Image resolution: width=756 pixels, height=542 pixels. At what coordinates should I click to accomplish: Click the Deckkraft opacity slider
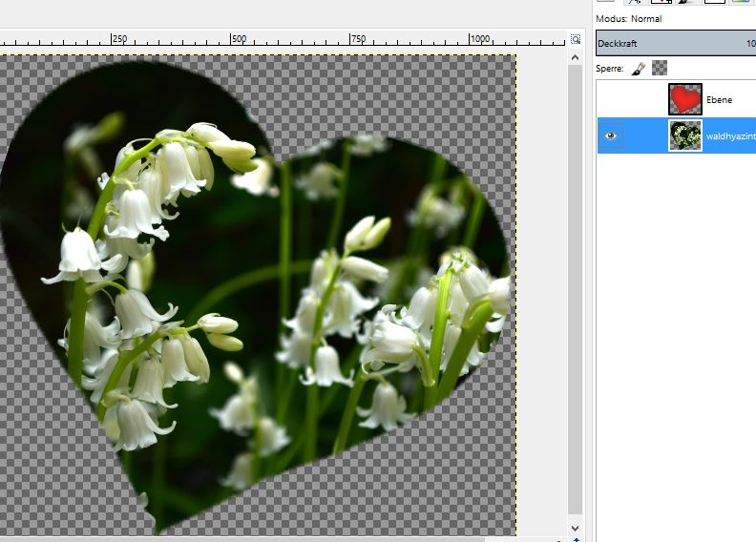[668, 43]
